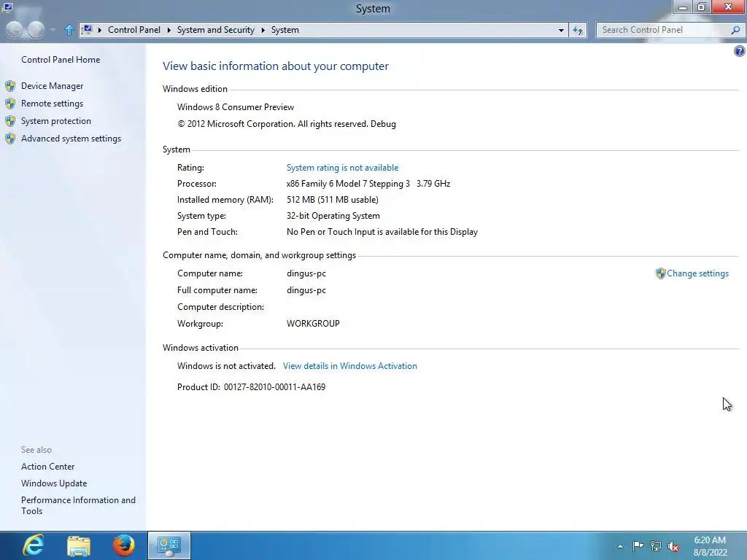Show hidden tray icons arrow
Viewport: 747px width, 560px height.
620,546
